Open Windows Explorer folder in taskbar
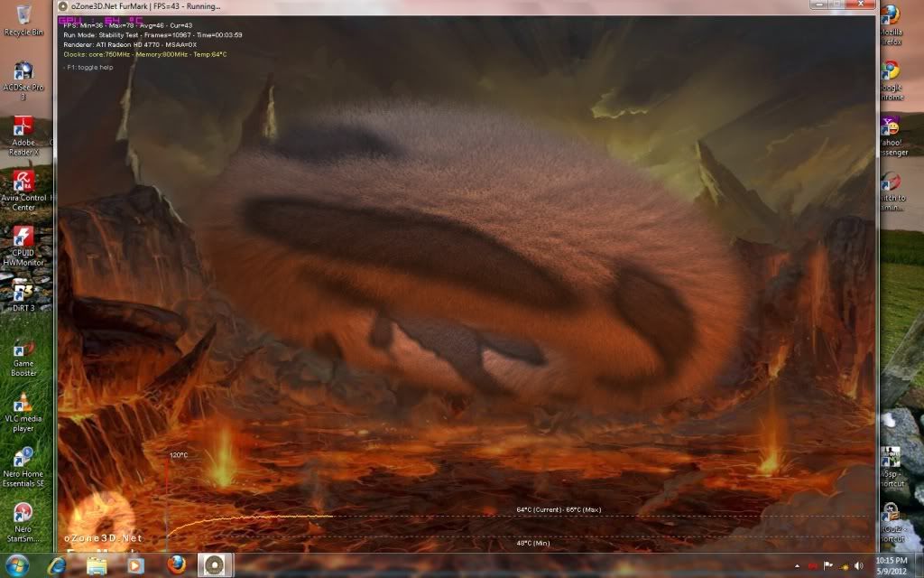The height and width of the screenshot is (578, 924). point(97,565)
